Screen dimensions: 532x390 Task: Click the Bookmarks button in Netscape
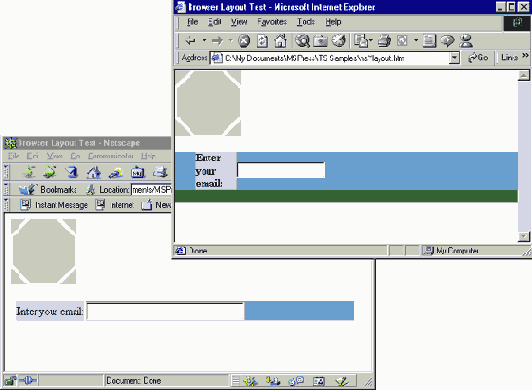point(48,189)
